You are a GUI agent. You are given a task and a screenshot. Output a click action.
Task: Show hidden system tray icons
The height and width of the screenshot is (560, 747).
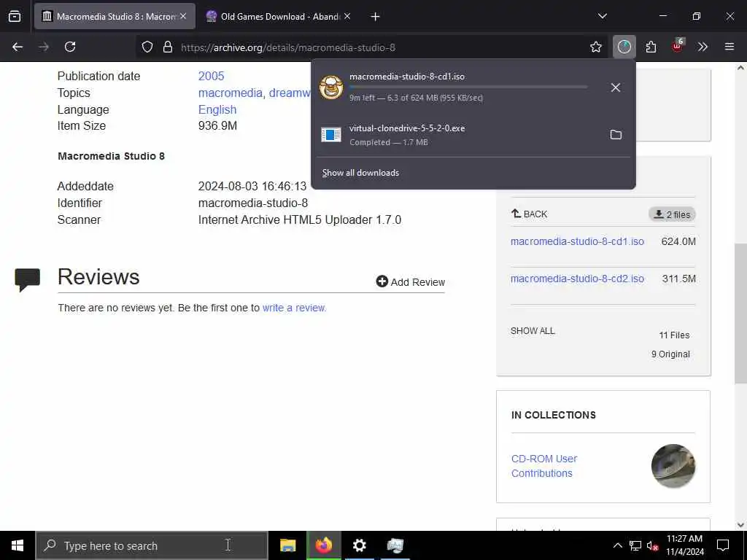[x=617, y=545]
